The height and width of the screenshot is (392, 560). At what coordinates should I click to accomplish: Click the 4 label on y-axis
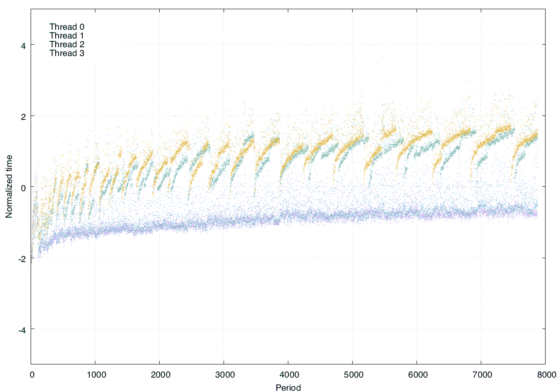[x=23, y=45]
